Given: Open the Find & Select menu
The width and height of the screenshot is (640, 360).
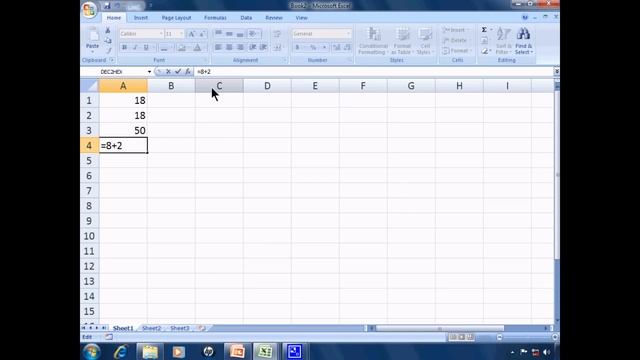Looking at the screenshot, I should pos(524,41).
